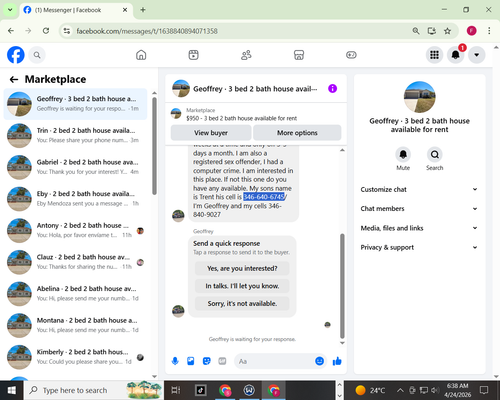The height and width of the screenshot is (400, 500).
Task: Click the back arrow beside Marketplace
Action: point(14,79)
